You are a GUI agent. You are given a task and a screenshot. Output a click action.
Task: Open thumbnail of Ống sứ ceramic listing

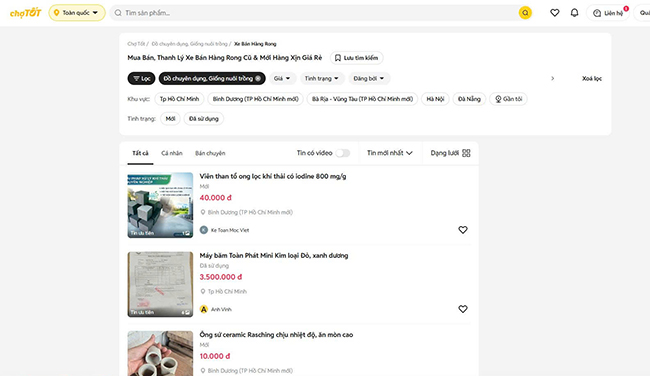pos(160,353)
